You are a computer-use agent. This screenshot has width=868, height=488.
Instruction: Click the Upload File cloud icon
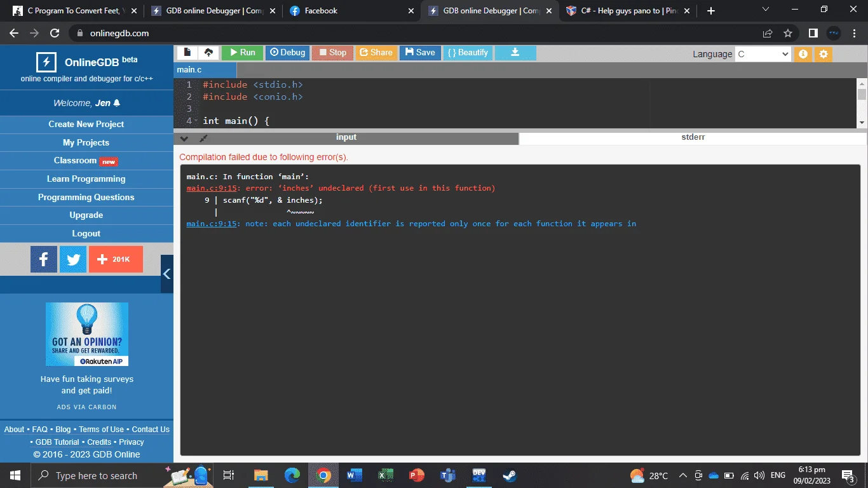coord(208,53)
